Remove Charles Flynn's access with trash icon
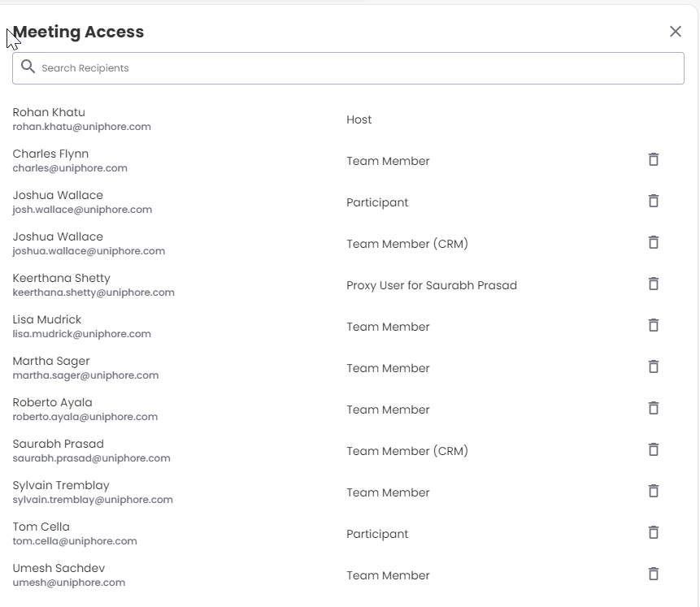The height and width of the screenshot is (607, 700). (x=654, y=159)
